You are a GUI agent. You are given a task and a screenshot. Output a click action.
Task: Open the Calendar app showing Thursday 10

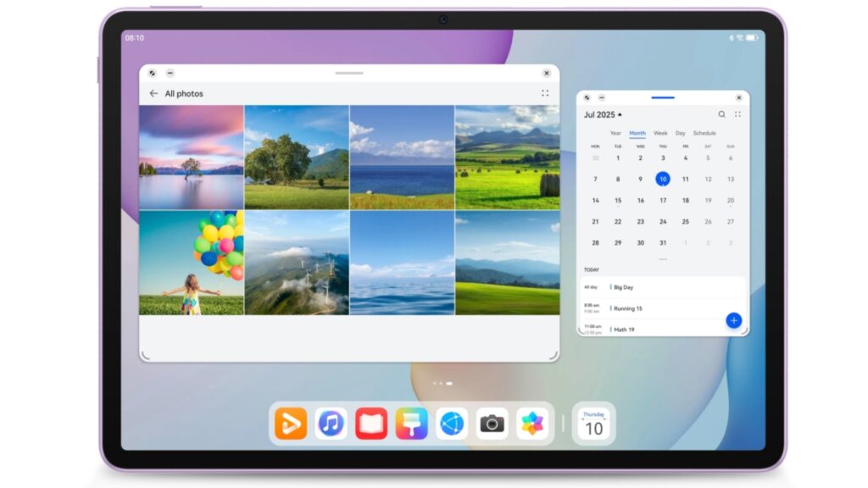(593, 424)
